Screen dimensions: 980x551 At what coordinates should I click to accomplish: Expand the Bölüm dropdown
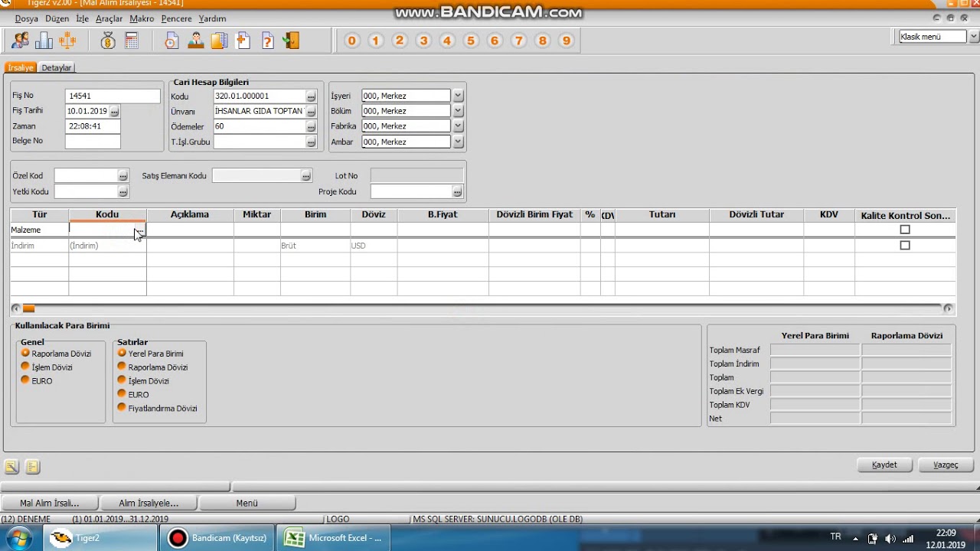click(458, 111)
